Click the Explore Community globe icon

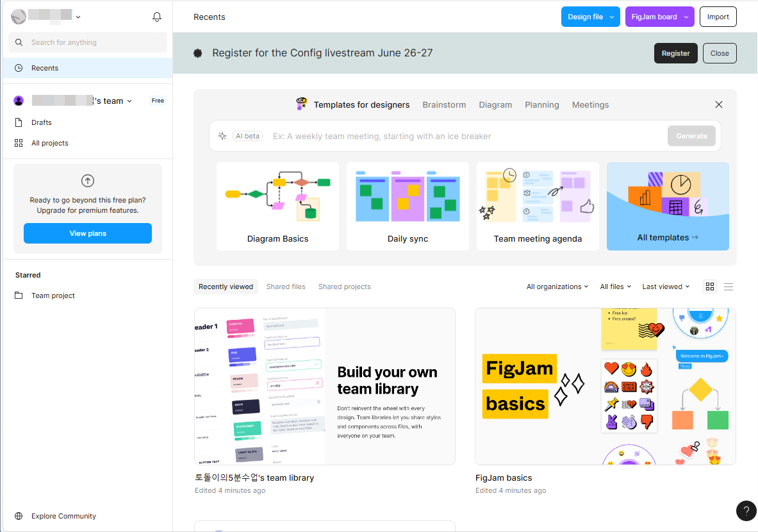click(x=19, y=516)
